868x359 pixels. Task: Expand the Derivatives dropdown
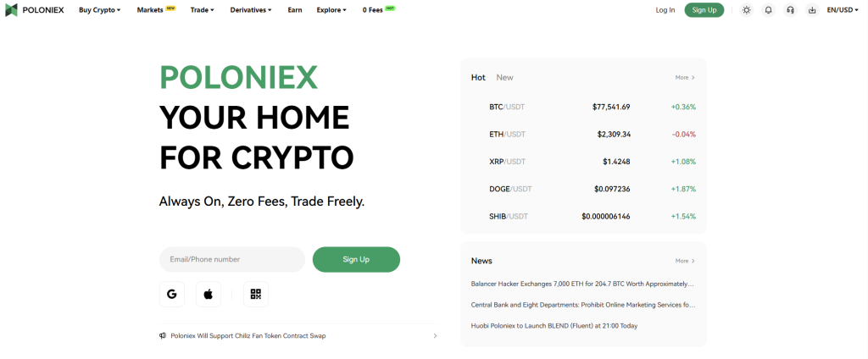[x=251, y=10]
